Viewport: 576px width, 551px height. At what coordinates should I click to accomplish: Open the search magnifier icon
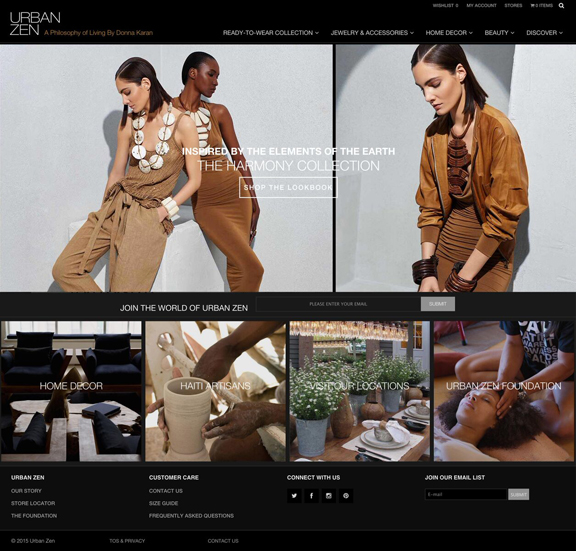(561, 6)
